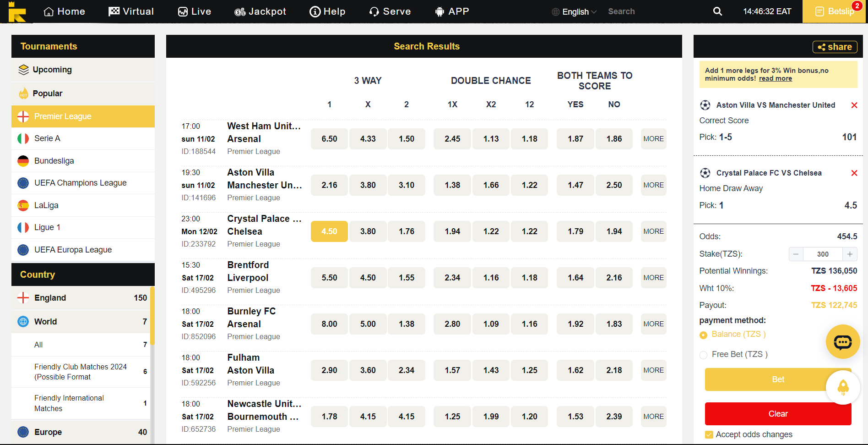Expand the England country list
The height and width of the screenshot is (445, 868).
pos(82,298)
